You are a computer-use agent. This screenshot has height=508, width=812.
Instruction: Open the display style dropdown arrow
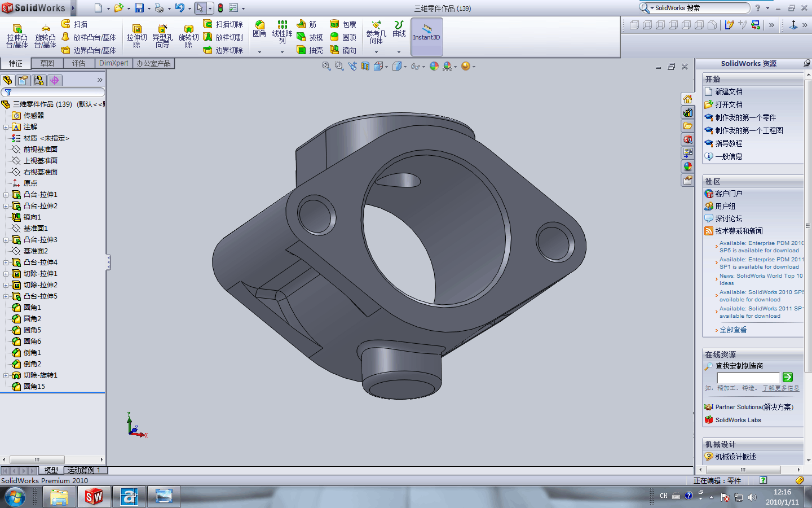point(405,66)
